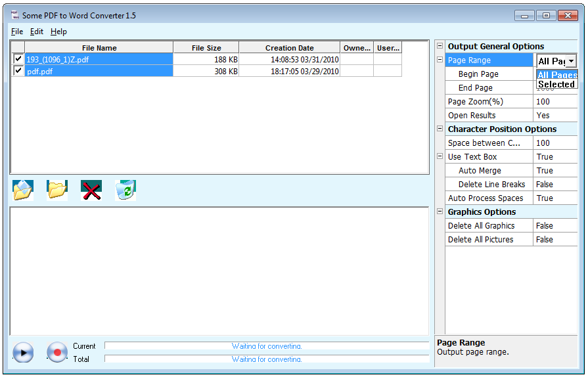Close the PDF to Word Converter window

coord(568,15)
